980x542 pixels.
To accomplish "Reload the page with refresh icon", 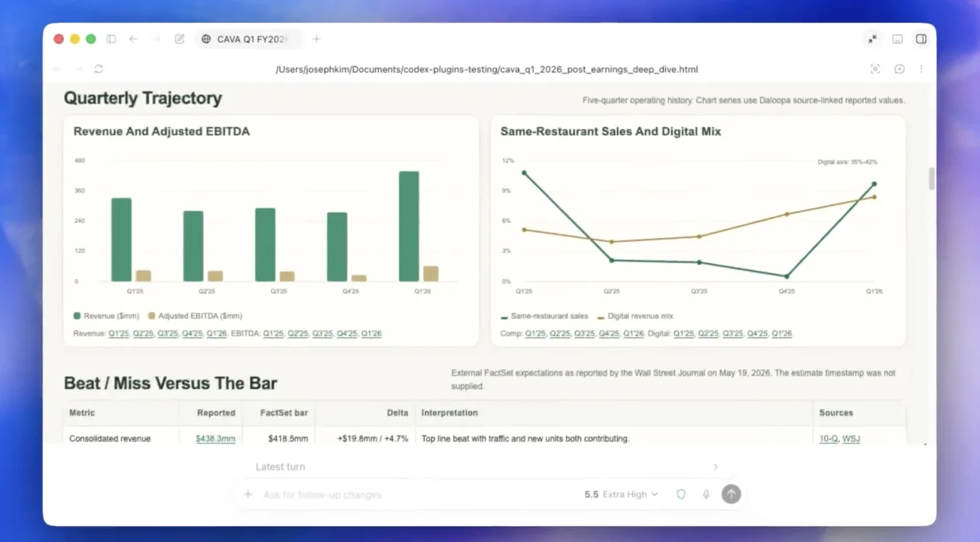I will [98, 69].
